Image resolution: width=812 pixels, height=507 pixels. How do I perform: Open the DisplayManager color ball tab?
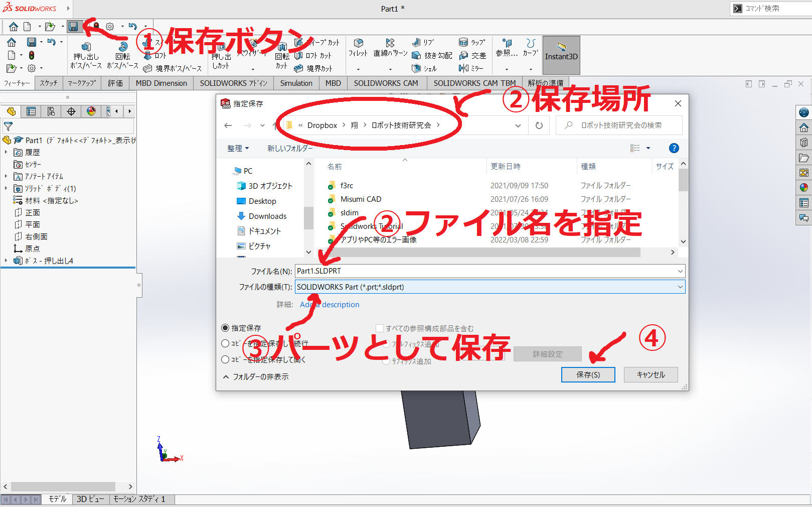click(91, 111)
